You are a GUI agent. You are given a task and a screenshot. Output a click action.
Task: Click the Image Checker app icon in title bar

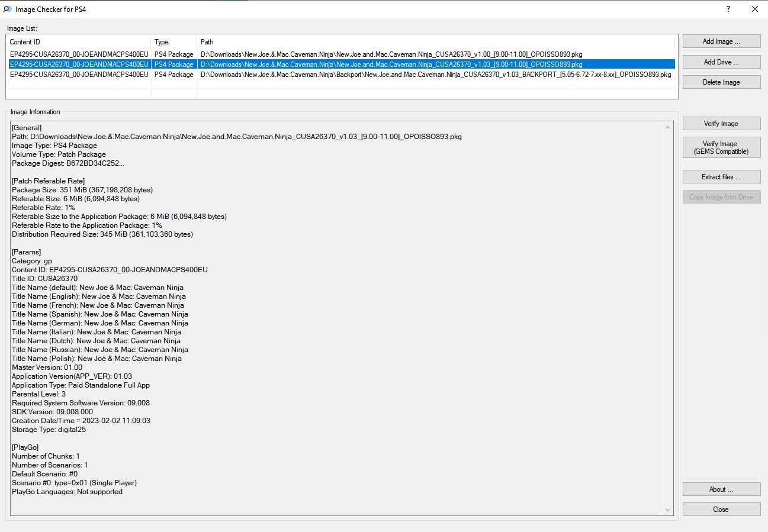(7, 9)
